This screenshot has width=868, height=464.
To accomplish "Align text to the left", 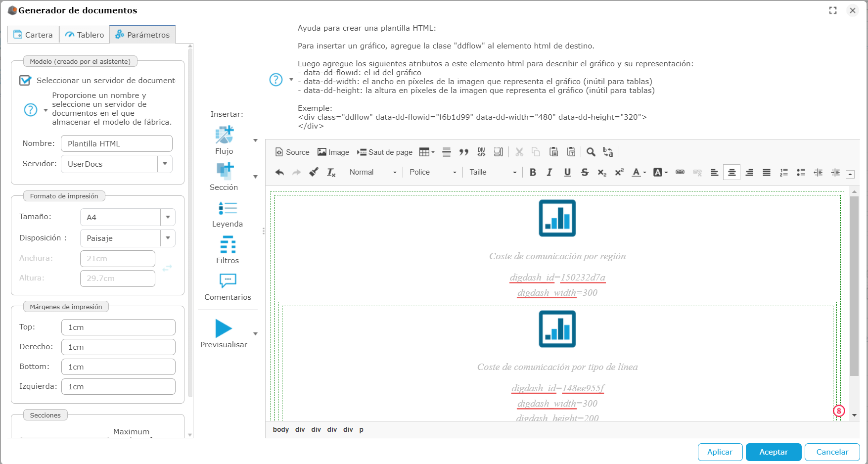I will (715, 172).
